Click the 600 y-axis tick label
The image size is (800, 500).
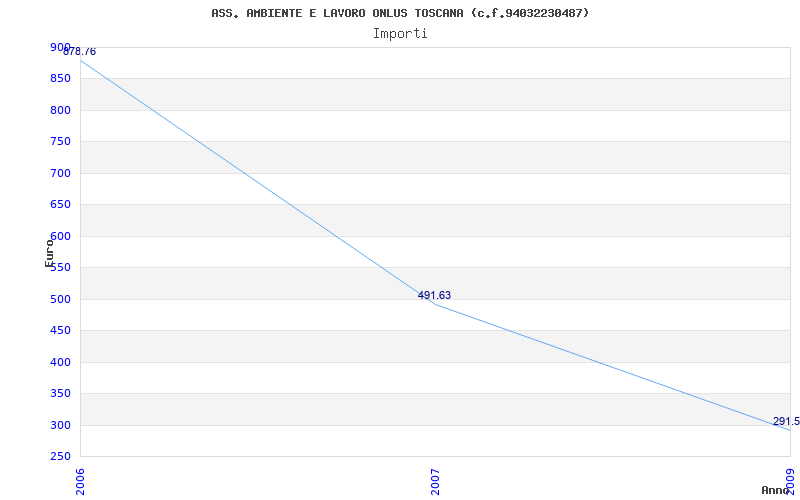(x=60, y=236)
